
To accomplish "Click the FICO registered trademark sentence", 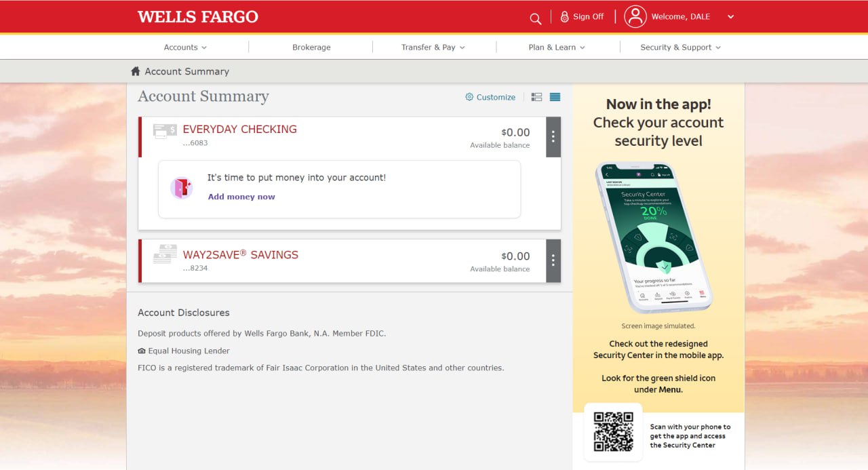I will coord(321,368).
